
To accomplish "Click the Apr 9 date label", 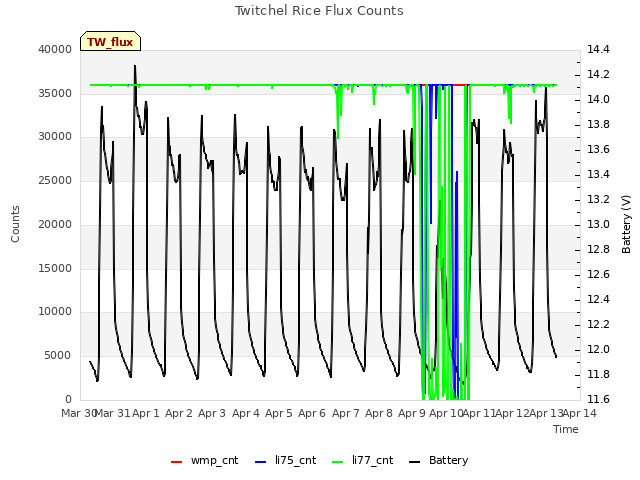I will point(412,413).
